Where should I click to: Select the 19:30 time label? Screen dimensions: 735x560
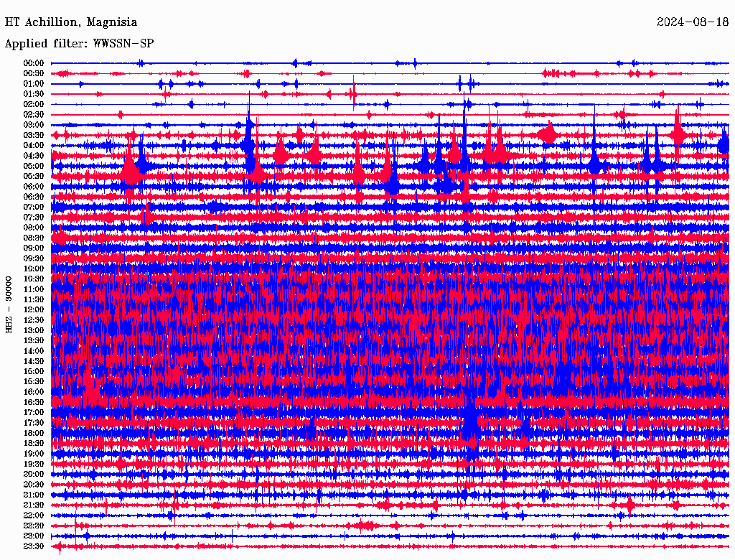click(33, 464)
